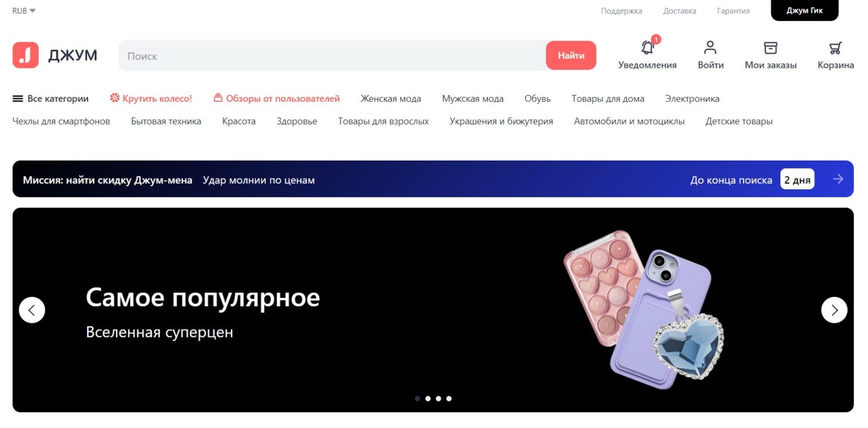Open Женская мода category
This screenshot has height=428, width=868.
(x=390, y=98)
